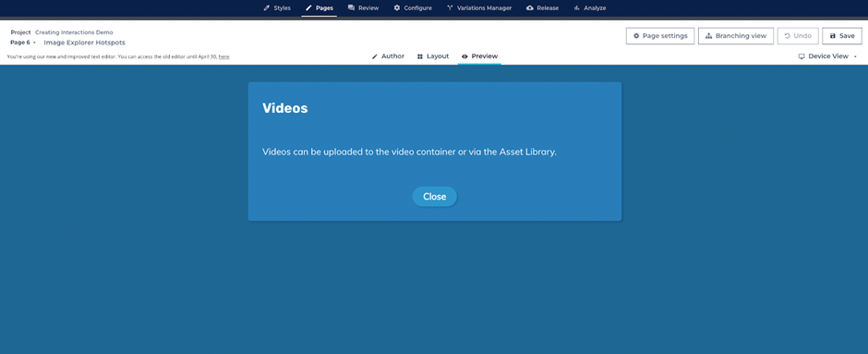868x354 pixels.
Task: Expand the Device View dropdown
Action: tap(827, 56)
